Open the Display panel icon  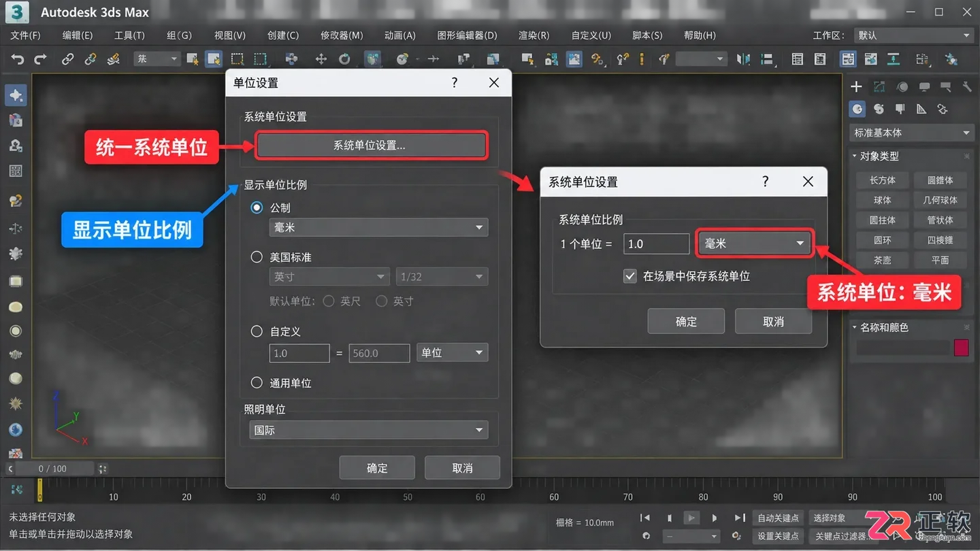click(945, 86)
